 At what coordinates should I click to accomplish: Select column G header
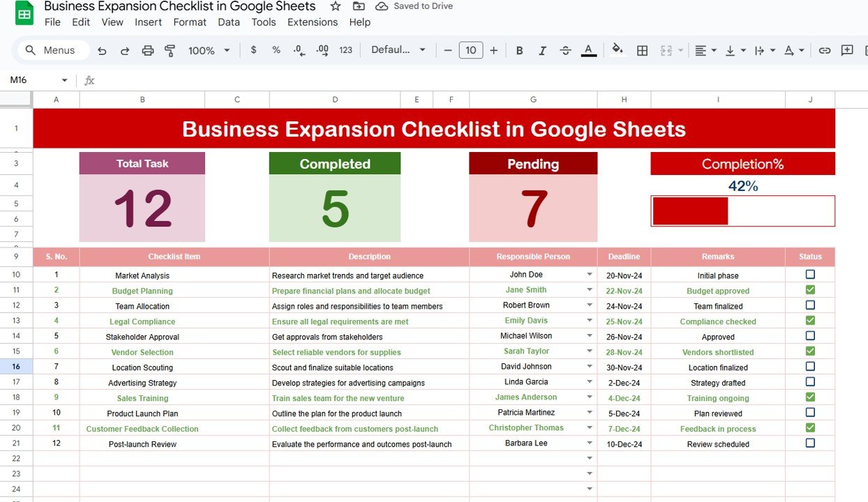[x=533, y=100]
